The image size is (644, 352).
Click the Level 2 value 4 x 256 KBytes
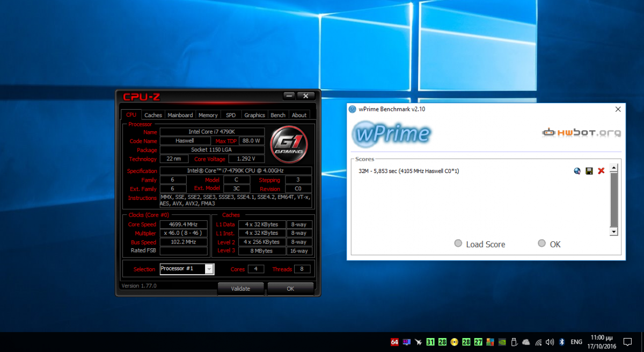[261, 242]
